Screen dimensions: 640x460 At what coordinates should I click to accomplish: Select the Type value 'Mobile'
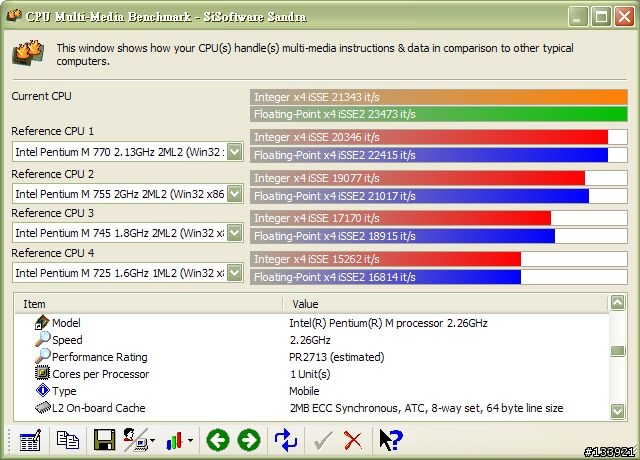tap(304, 391)
